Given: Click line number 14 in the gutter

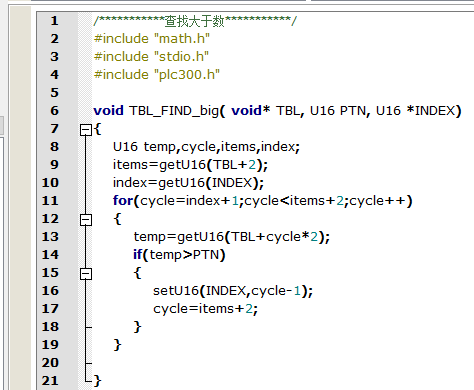Looking at the screenshot, I should click(50, 255).
